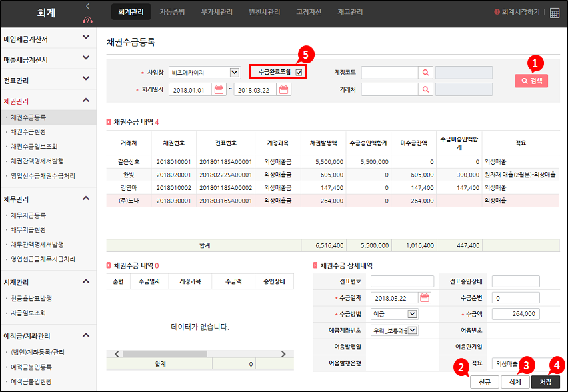
Task: Collapse the 예적금/계좌관리 menu section
Action: [x=86, y=335]
